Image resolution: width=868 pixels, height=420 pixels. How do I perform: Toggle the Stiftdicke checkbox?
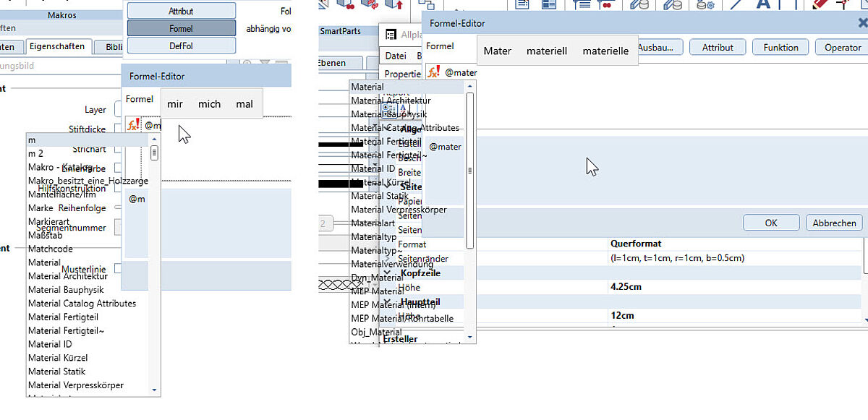[119, 129]
